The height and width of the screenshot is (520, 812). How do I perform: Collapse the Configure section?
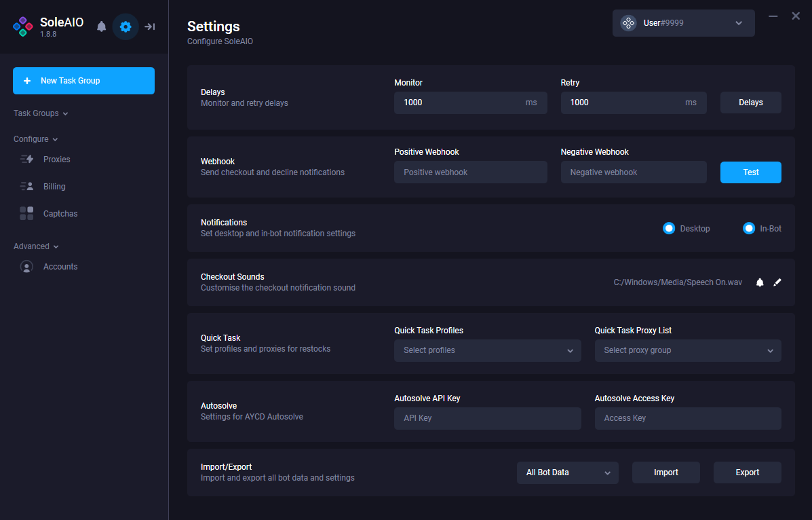pyautogui.click(x=36, y=139)
